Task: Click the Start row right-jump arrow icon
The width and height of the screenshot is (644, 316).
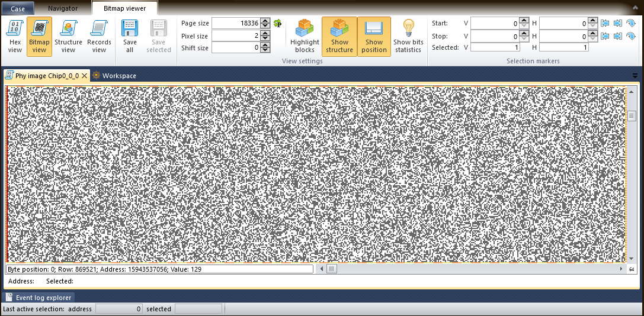Action: 618,24
